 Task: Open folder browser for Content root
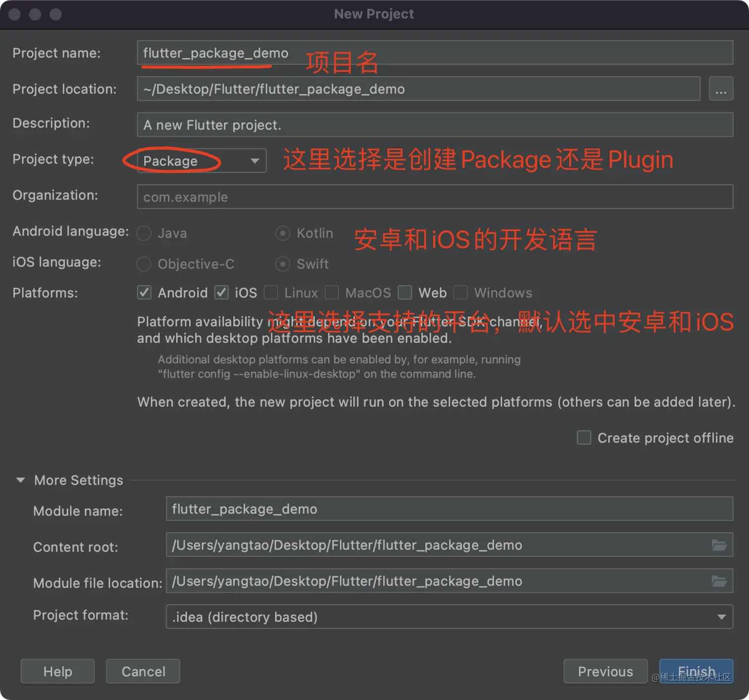(719, 545)
